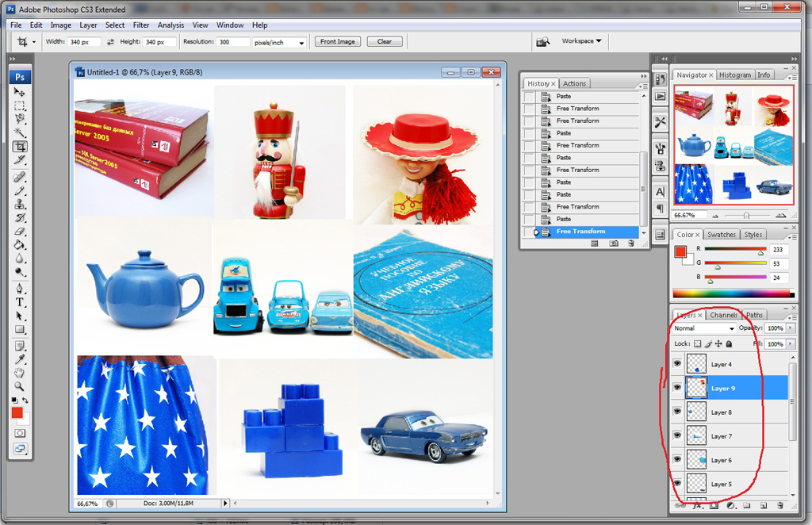The height and width of the screenshot is (525, 812).
Task: Hide Layer 4 visibility eye
Action: click(677, 363)
